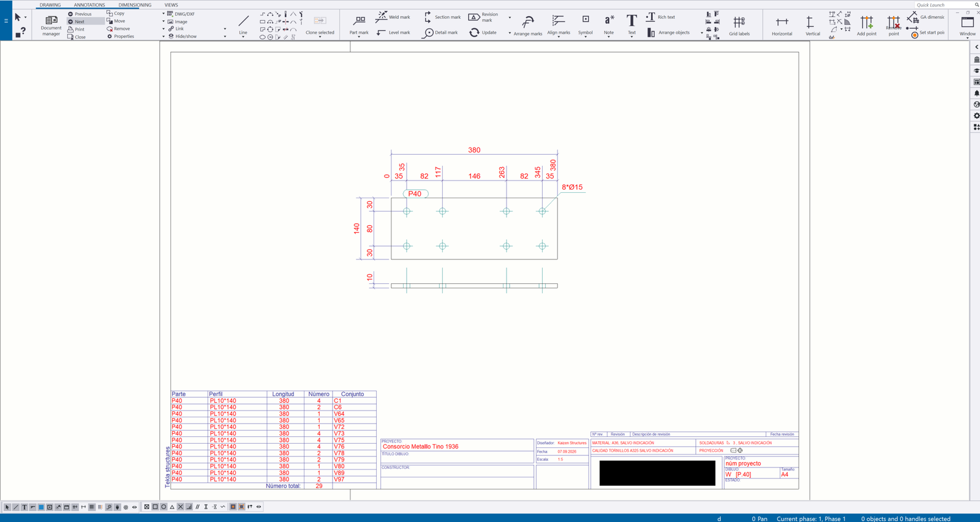The height and width of the screenshot is (522, 980).
Task: Choose the Arrange marks tool
Action: click(x=528, y=25)
